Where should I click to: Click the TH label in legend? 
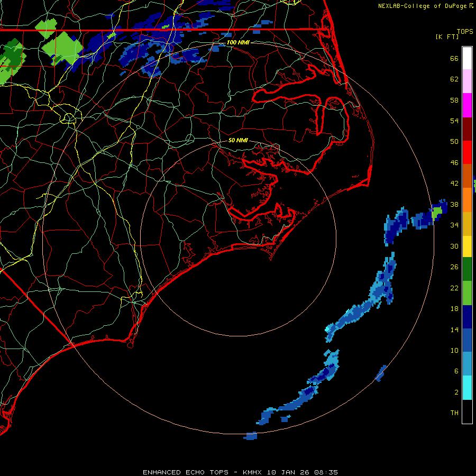pyautogui.click(x=454, y=413)
